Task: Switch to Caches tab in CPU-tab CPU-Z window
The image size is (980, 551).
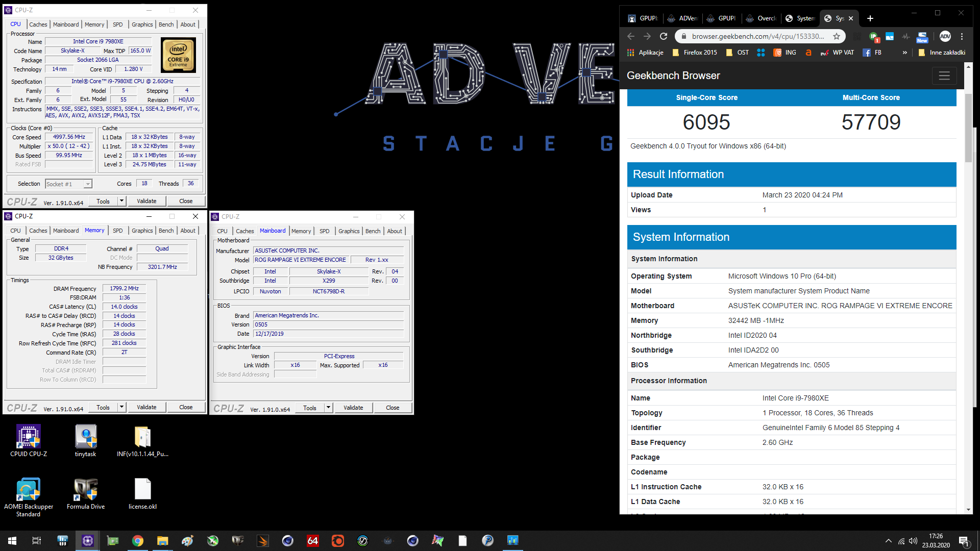Action: point(38,24)
